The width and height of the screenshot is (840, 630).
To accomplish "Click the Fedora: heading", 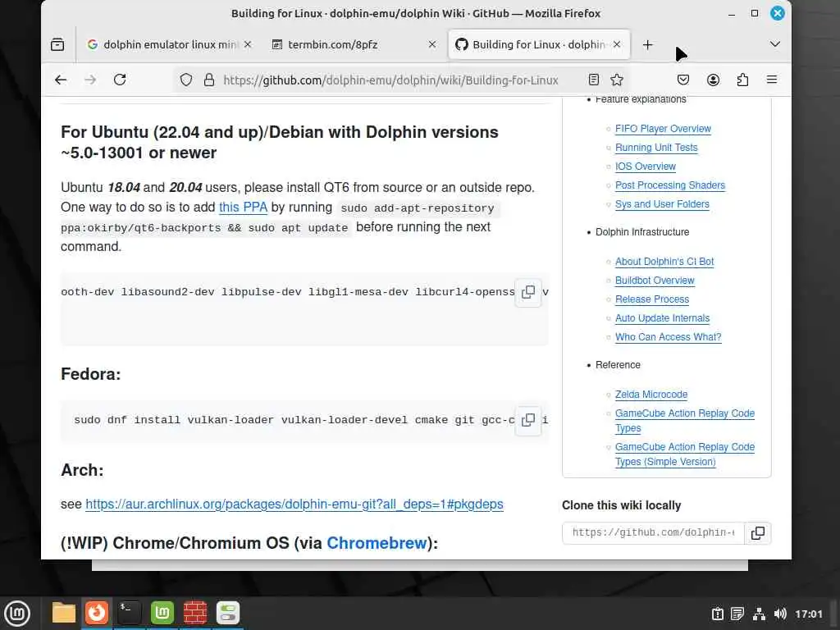I will coord(90,374).
